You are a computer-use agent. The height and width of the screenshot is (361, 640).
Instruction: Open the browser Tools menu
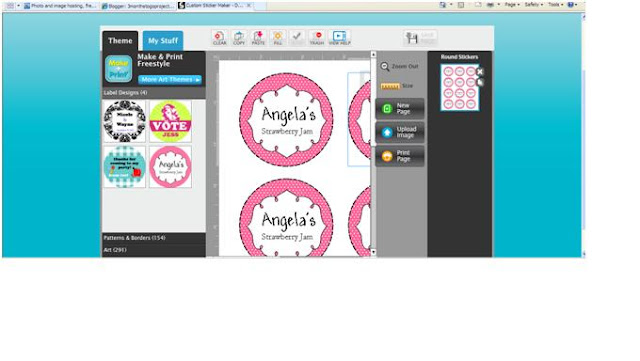coord(556,4)
